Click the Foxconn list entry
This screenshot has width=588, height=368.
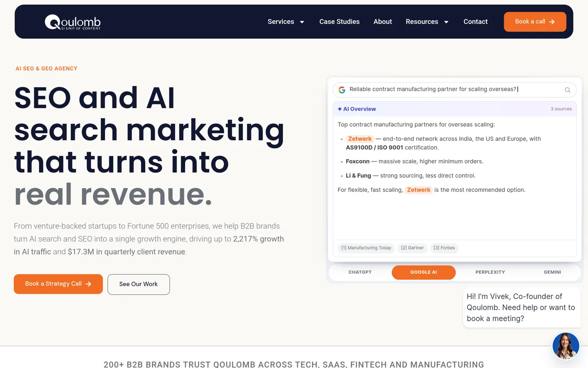point(414,161)
